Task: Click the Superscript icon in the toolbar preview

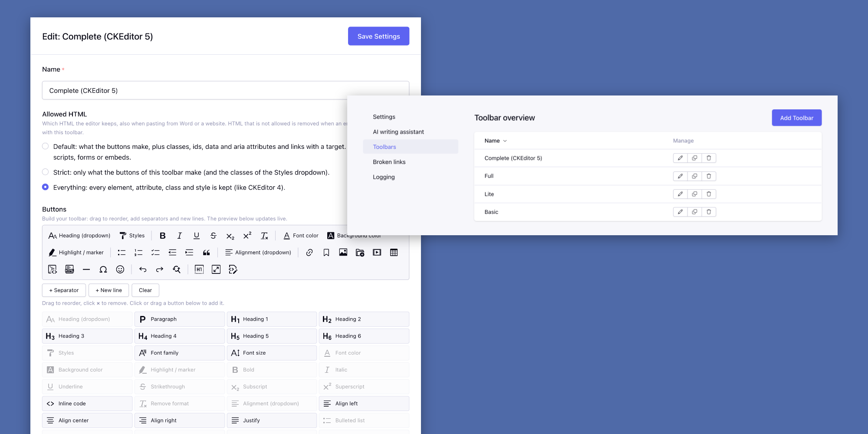Action: 247,235
